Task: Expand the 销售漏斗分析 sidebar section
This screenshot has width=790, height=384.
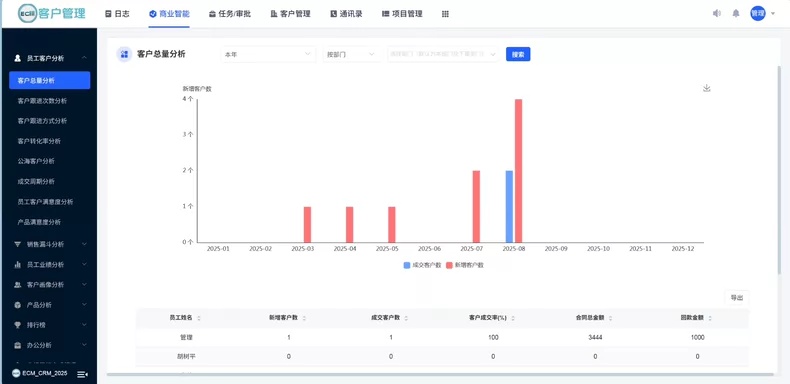Action: (x=50, y=244)
